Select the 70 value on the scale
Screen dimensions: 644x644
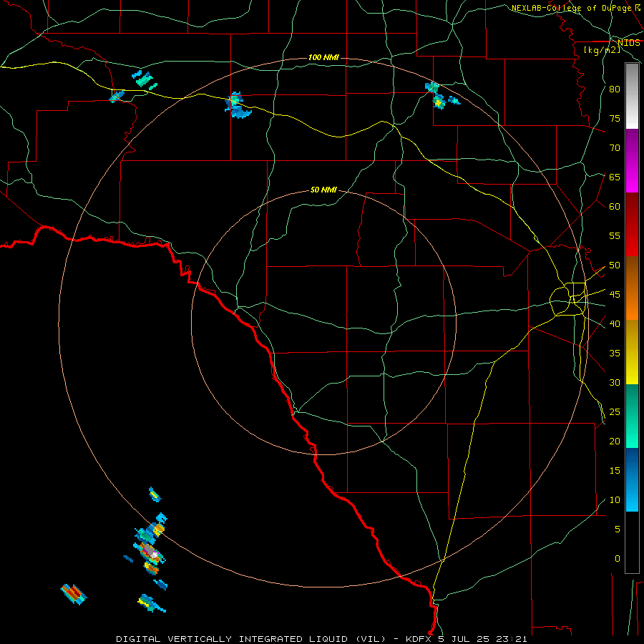coord(615,148)
